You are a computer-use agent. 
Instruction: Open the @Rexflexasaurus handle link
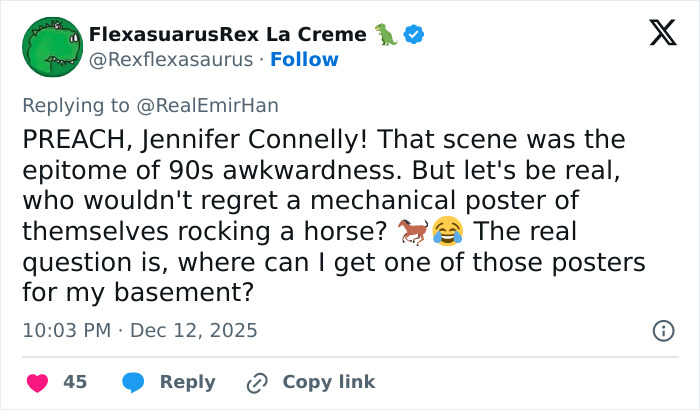tap(172, 59)
